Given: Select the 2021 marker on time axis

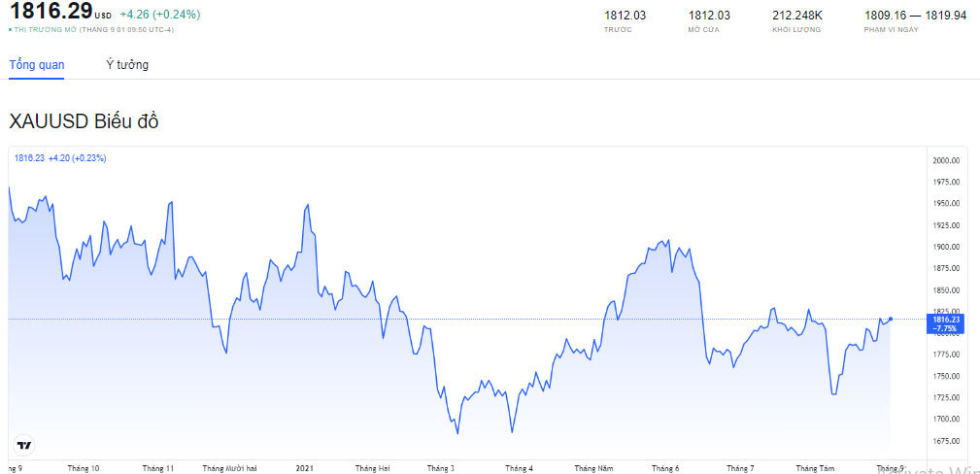Looking at the screenshot, I should pyautogui.click(x=305, y=468).
